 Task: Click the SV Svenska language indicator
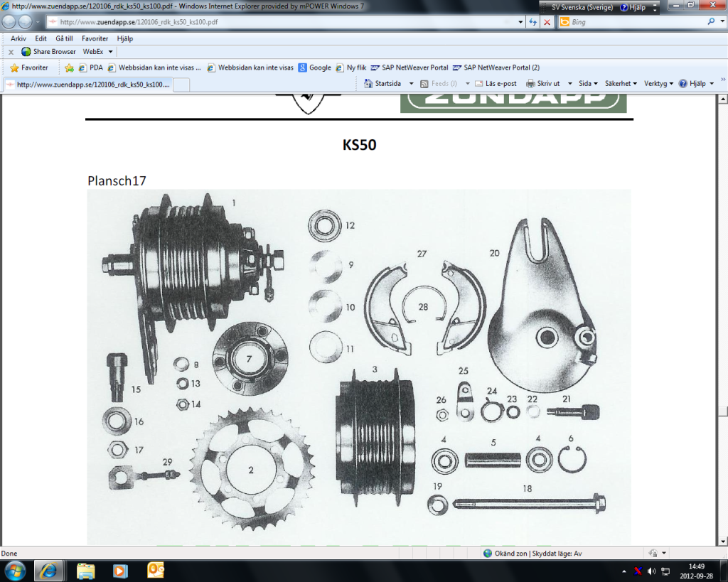pos(582,7)
